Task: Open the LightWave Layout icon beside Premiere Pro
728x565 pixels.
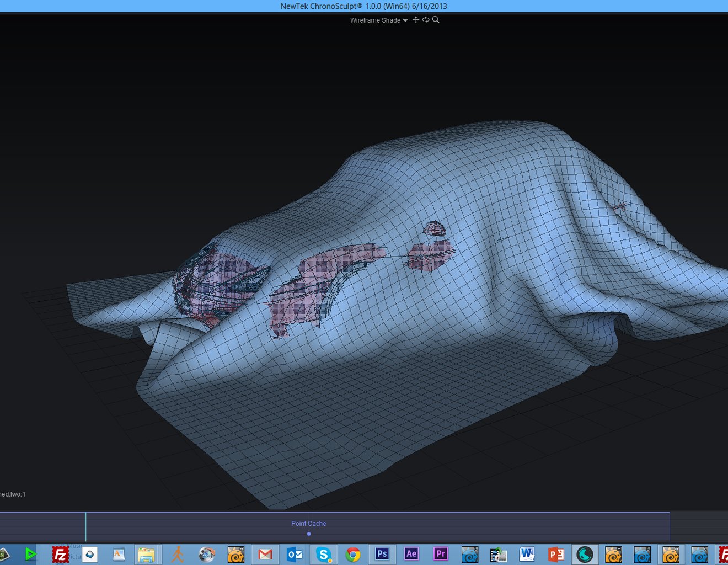Action: point(470,554)
